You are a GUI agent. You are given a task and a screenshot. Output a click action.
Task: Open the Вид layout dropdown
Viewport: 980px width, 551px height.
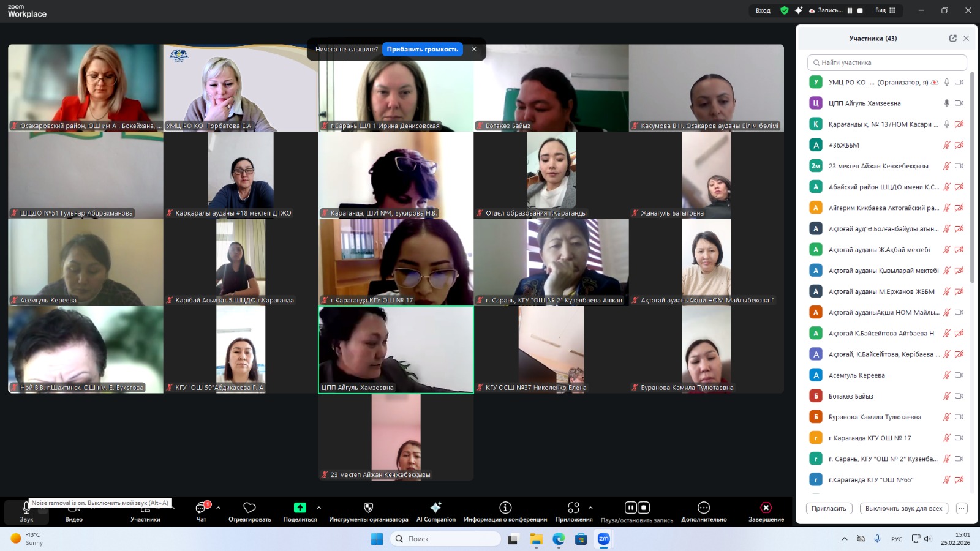click(x=885, y=10)
